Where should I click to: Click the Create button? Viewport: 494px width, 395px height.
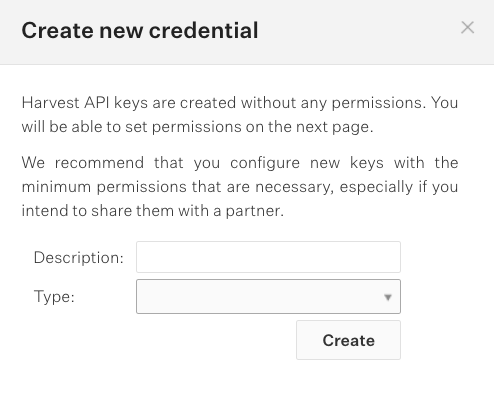click(x=348, y=340)
